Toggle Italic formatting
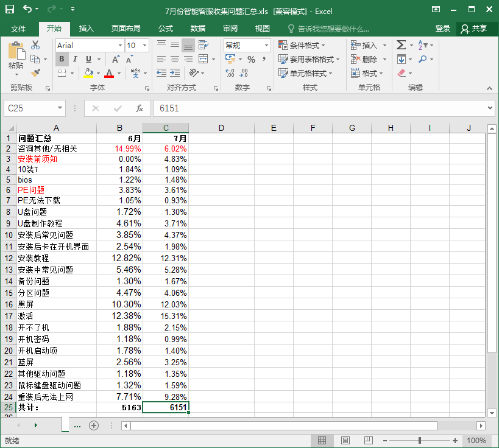This screenshot has height=448, width=499. (x=75, y=59)
